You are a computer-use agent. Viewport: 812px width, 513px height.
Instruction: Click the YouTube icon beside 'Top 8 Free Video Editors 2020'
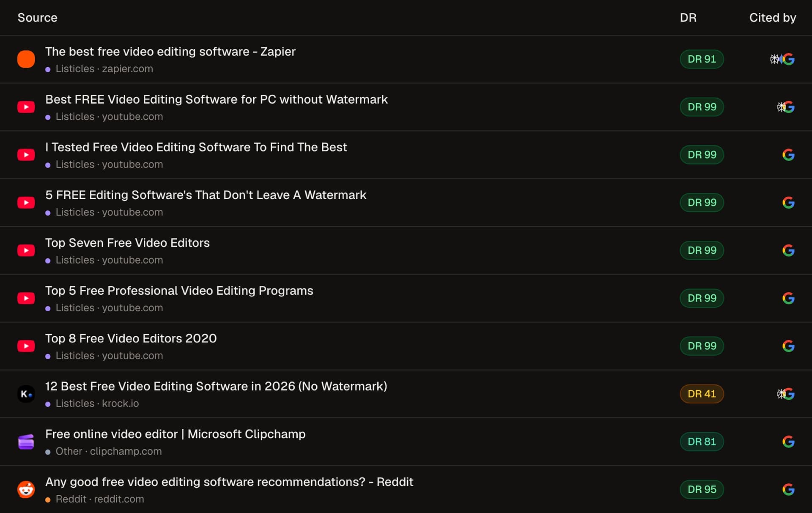click(26, 346)
